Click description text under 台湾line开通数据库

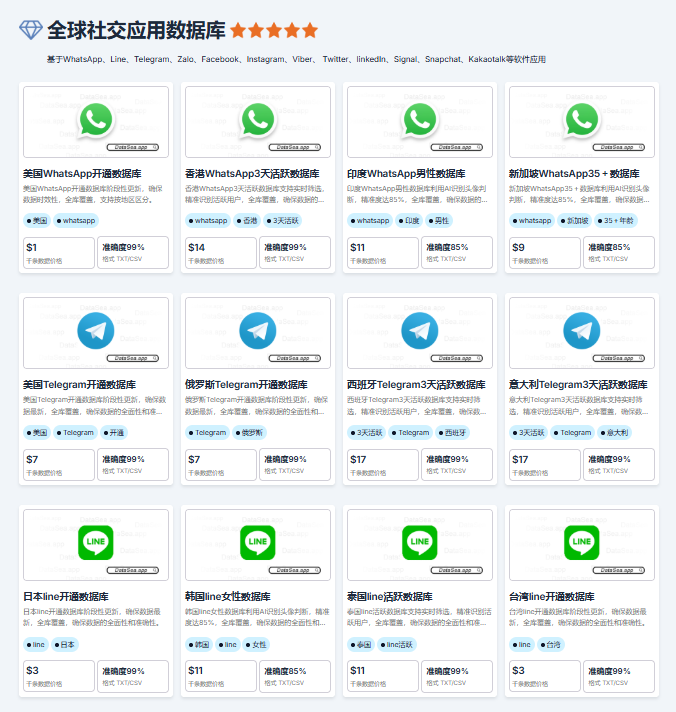point(578,617)
